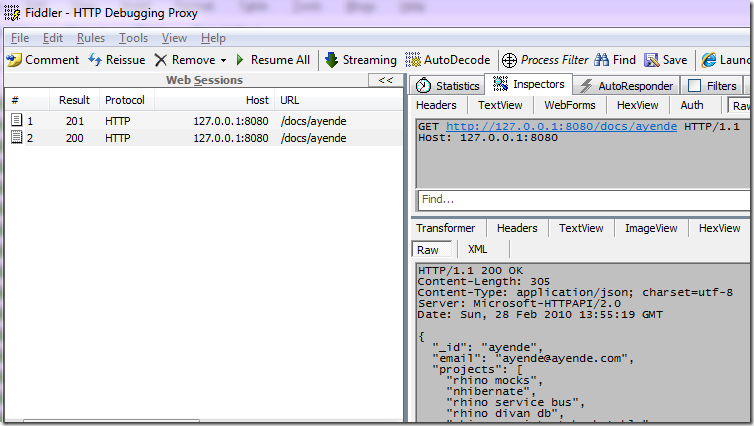Click the Launch IE icon
This screenshot has height=426, width=754.
(x=709, y=60)
